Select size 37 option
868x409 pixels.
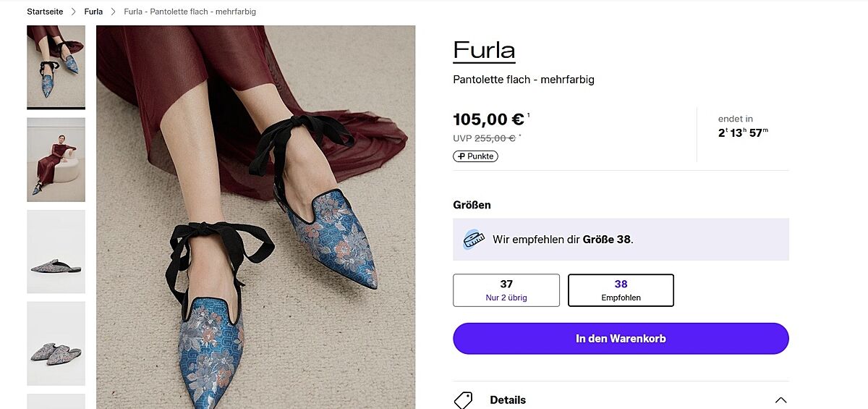tap(506, 290)
